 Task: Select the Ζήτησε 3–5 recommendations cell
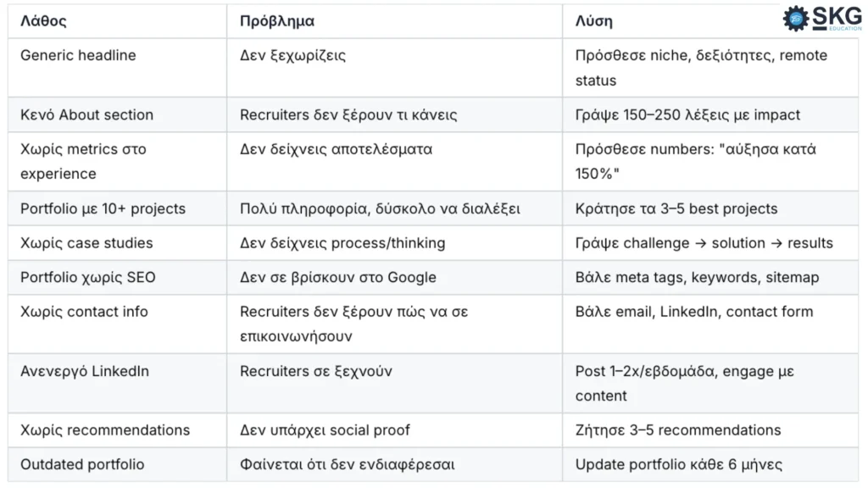pos(677,430)
